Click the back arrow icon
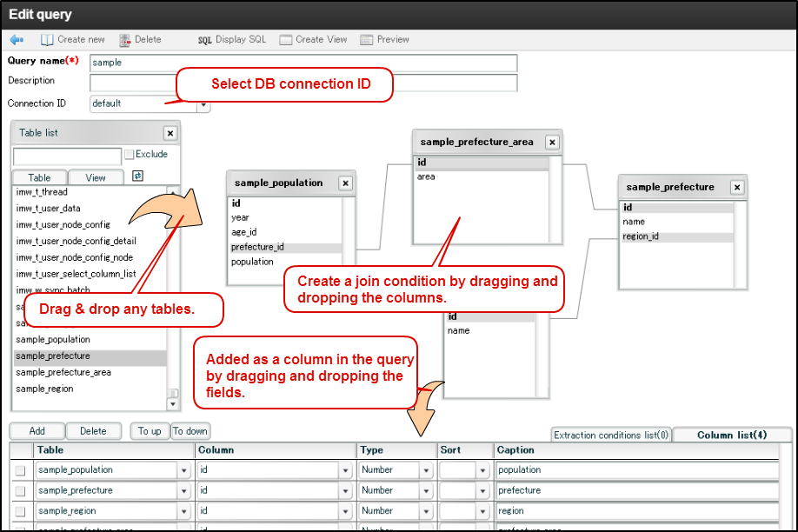The image size is (798, 532). tap(17, 40)
